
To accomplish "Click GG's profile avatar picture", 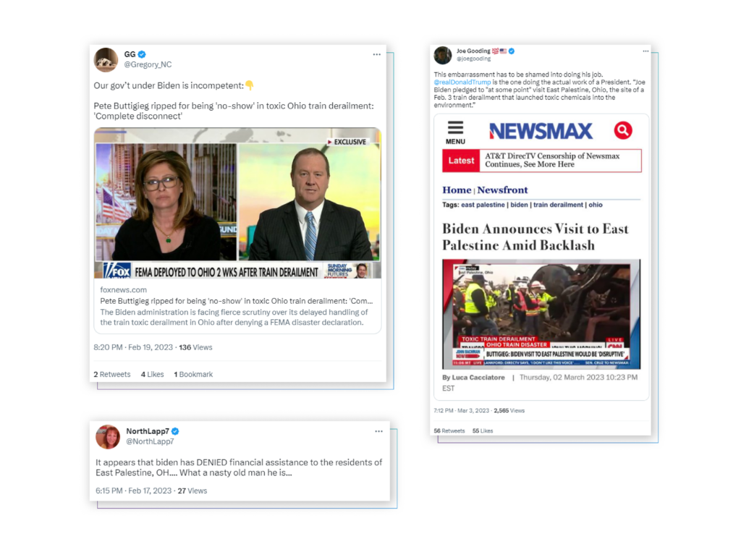I will click(x=106, y=59).
